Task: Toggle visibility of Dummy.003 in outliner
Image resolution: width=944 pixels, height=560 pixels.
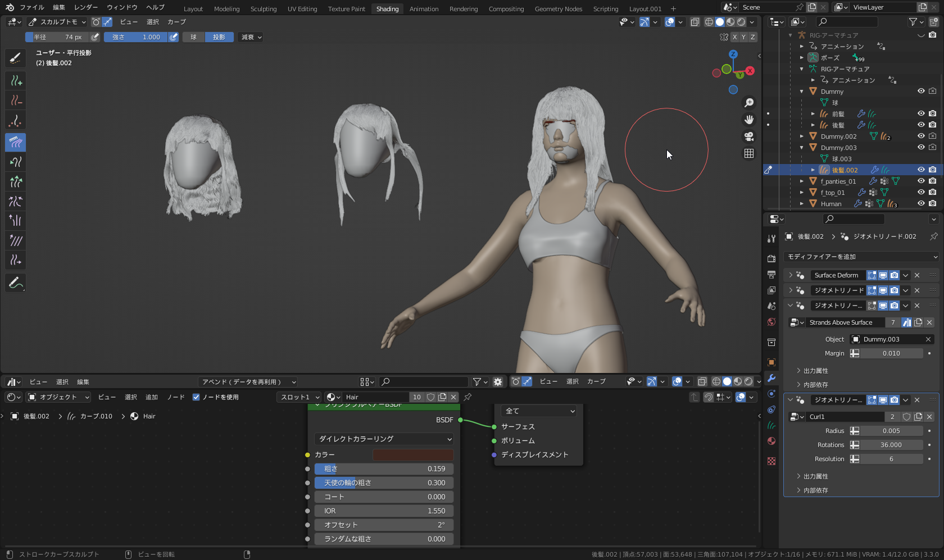Action: point(921,147)
